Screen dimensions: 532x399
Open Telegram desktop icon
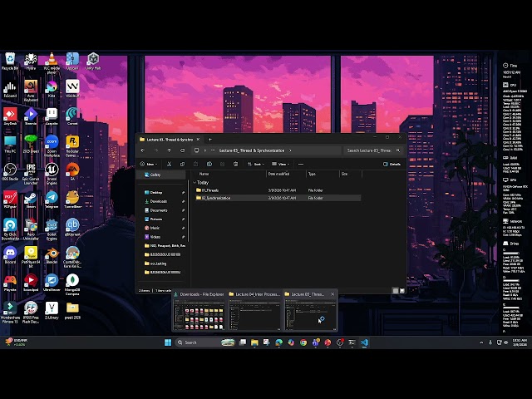[52, 199]
